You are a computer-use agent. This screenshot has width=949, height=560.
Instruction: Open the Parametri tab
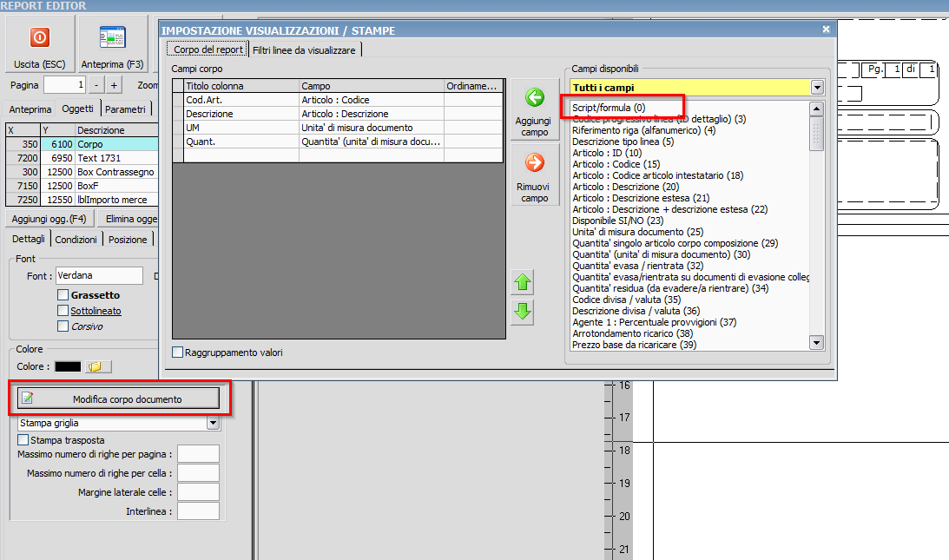click(x=125, y=109)
